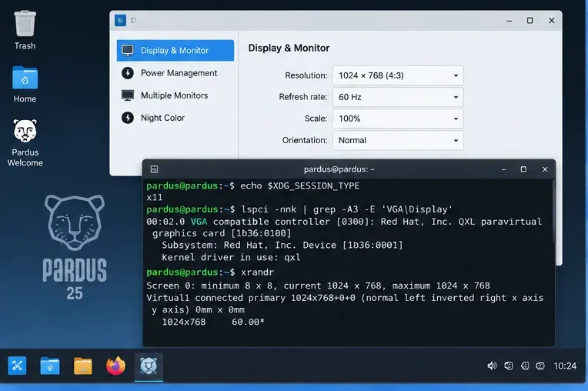Open the Scale dropdown
The width and height of the screenshot is (588, 391).
click(398, 119)
